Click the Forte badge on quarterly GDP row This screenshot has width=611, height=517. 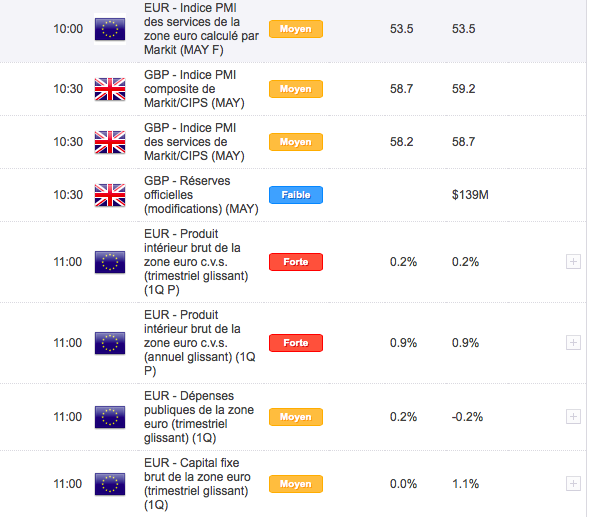(x=295, y=262)
